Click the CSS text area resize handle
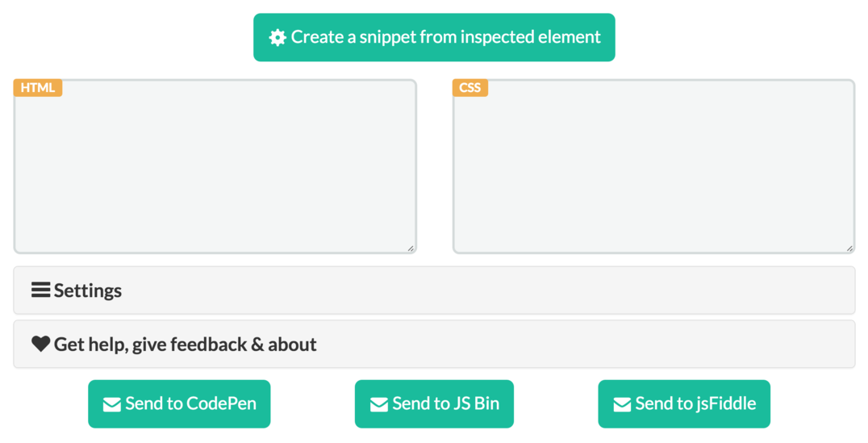This screenshot has width=868, height=443. pyautogui.click(x=849, y=249)
